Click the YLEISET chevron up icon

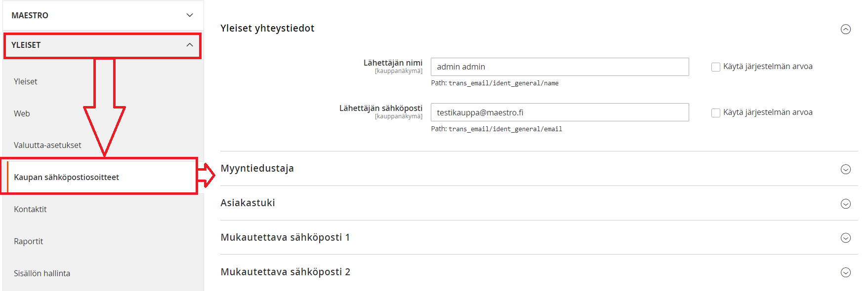190,45
